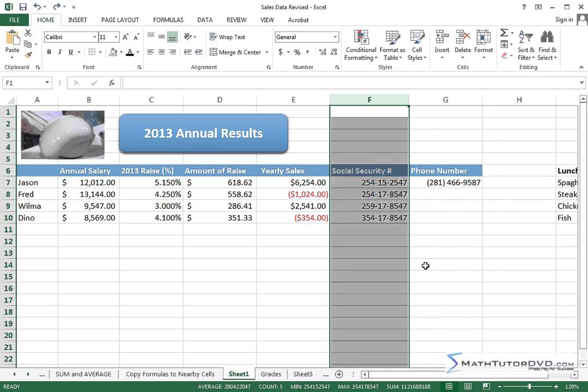Click the Clear eraser icon
The height and width of the screenshot is (392, 588).
click(504, 55)
